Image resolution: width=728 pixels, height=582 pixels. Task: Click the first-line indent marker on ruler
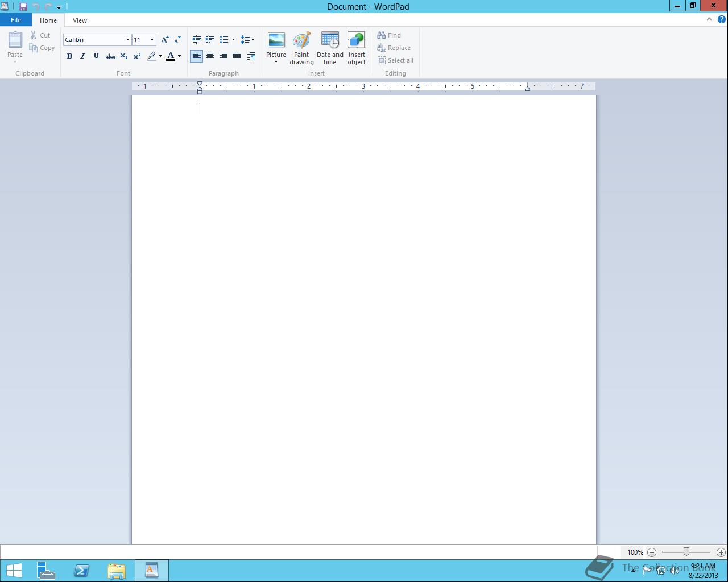click(x=200, y=84)
